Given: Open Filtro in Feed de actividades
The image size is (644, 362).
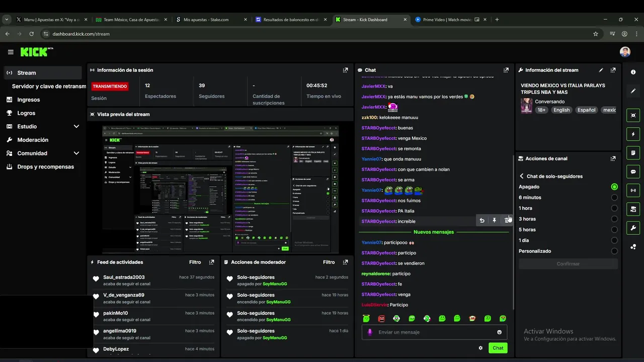Looking at the screenshot, I should pos(195,262).
